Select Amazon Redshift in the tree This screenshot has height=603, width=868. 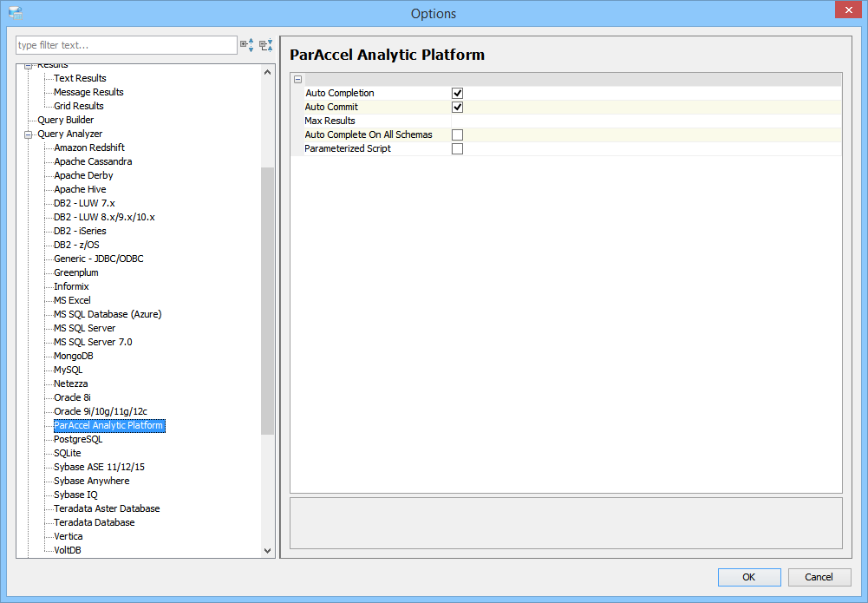pos(88,147)
